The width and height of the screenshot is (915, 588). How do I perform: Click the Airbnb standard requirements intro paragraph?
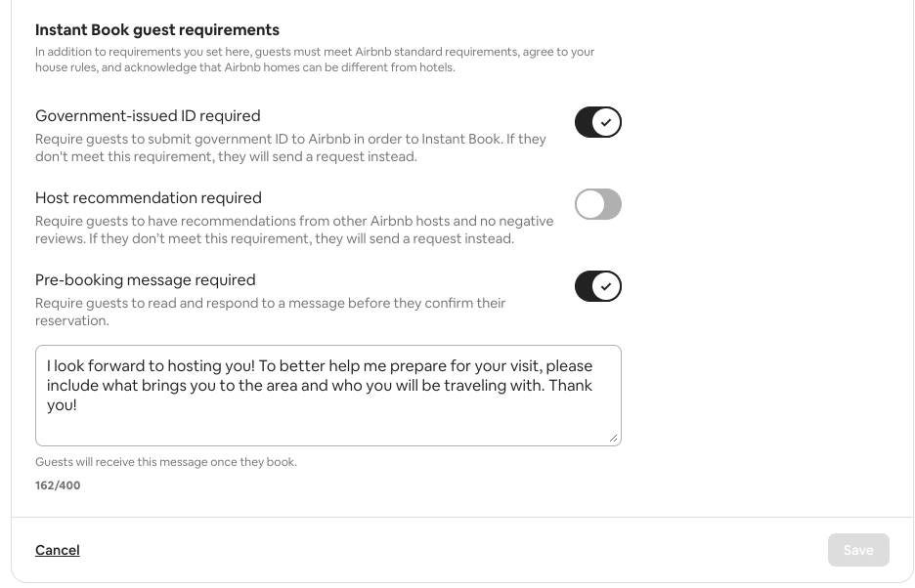[315, 60]
